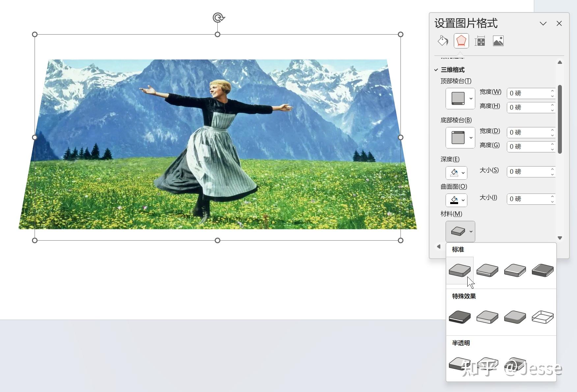Open the 曲面图 color dropdown
The width and height of the screenshot is (577, 392).
(x=456, y=200)
